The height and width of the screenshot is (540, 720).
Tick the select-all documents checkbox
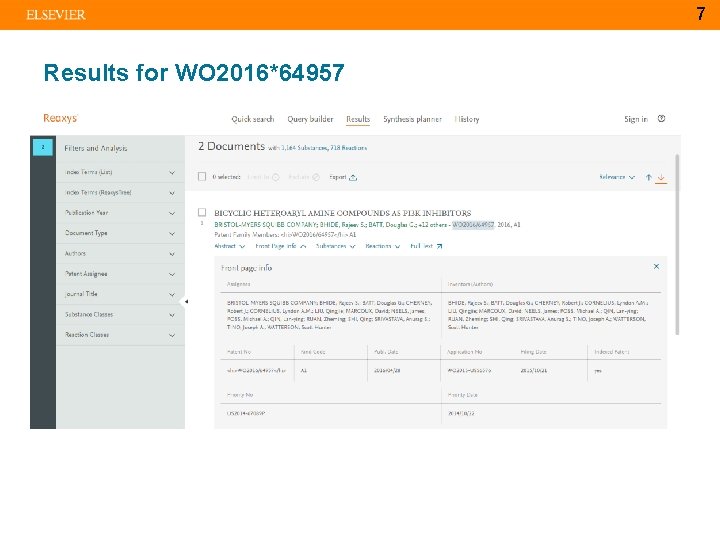pyautogui.click(x=202, y=176)
